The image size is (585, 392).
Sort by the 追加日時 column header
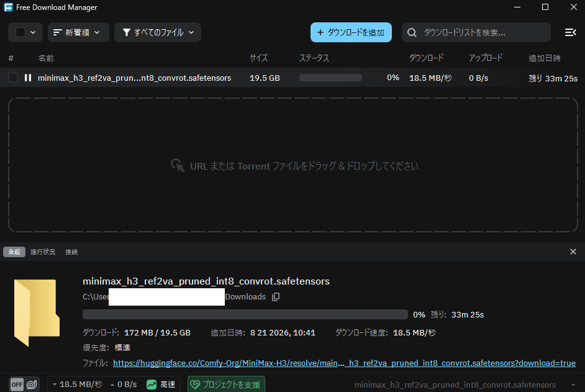(x=545, y=58)
